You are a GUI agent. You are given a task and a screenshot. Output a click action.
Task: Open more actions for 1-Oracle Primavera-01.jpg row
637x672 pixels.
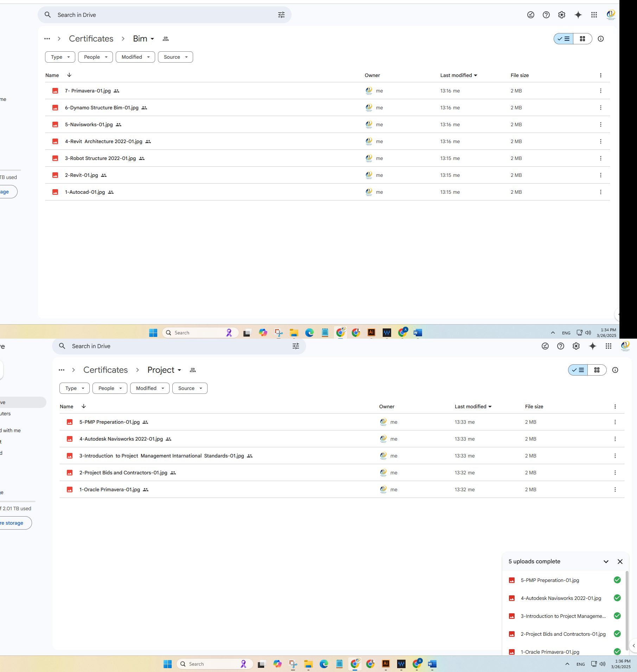click(615, 489)
